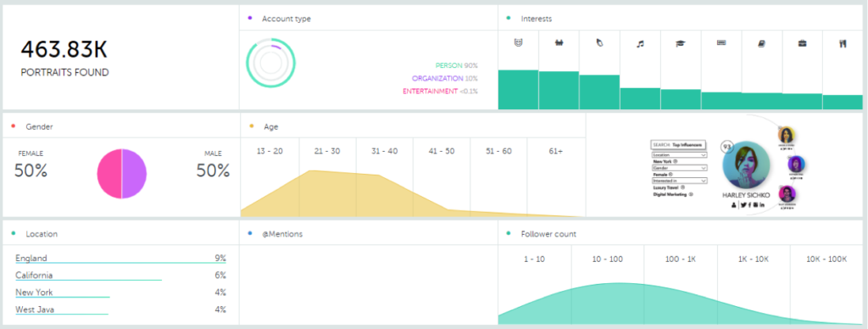868x329 pixels.
Task: Click the Account type donut chart
Action: pos(270,63)
